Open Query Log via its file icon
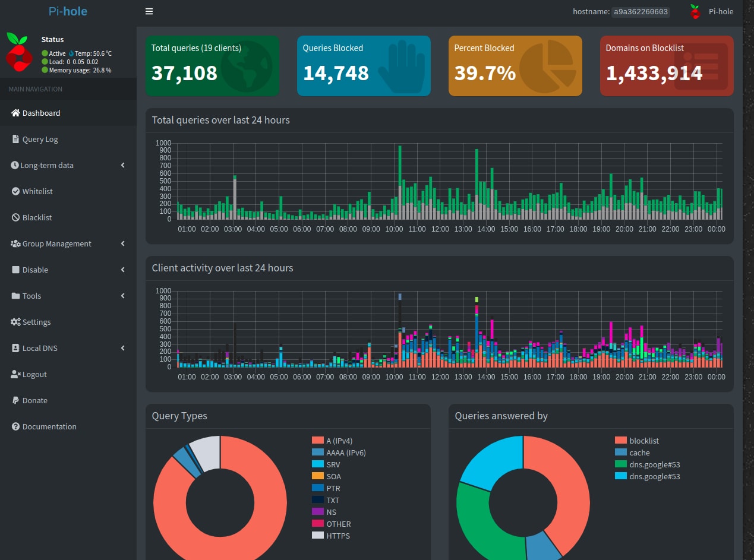 click(15, 139)
